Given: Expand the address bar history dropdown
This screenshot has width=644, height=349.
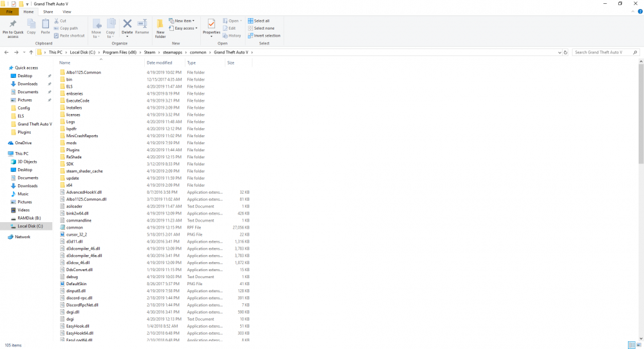Looking at the screenshot, I should [560, 53].
